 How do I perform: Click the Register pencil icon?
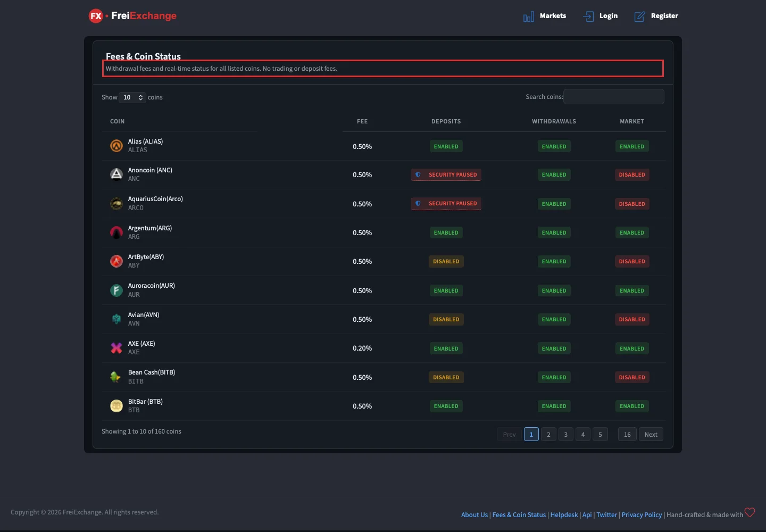point(639,16)
